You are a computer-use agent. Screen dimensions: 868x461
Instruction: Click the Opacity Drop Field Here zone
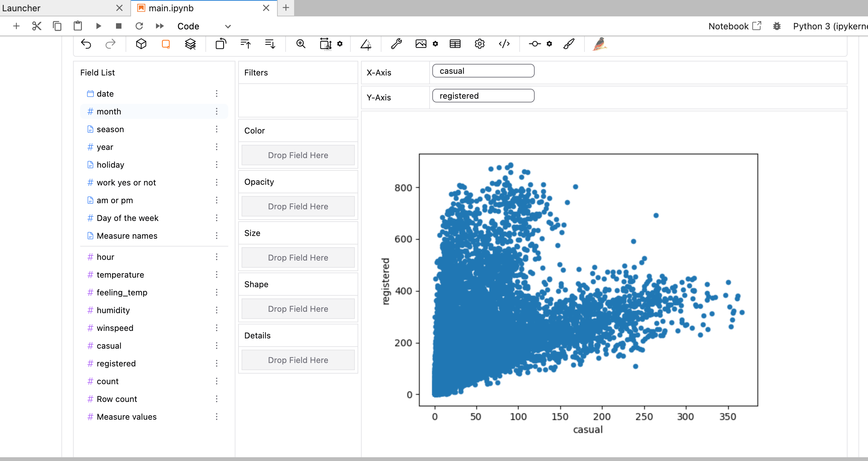click(x=298, y=206)
